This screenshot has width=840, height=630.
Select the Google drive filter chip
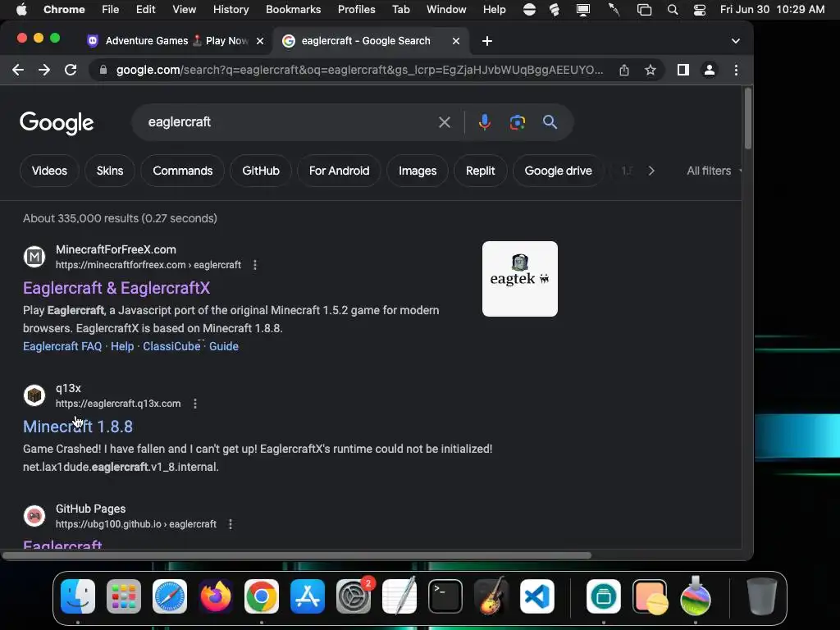coord(558,171)
